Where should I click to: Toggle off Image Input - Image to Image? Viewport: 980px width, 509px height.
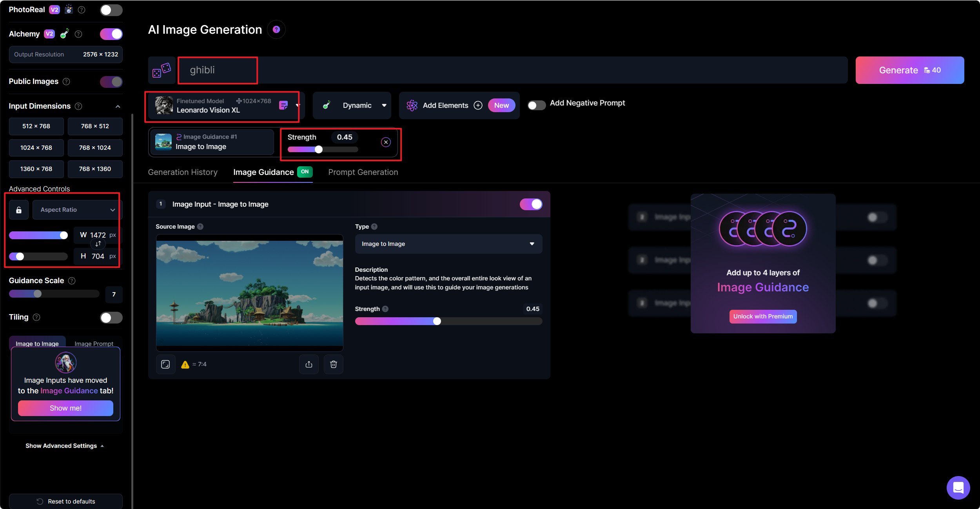531,204
